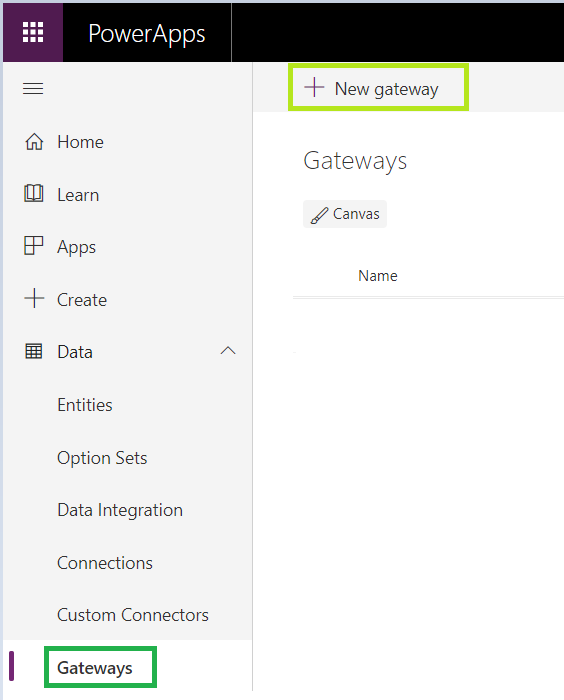Screen dimensions: 564x700
Task: Click the Canvas paintbrush icon
Action: tap(319, 215)
